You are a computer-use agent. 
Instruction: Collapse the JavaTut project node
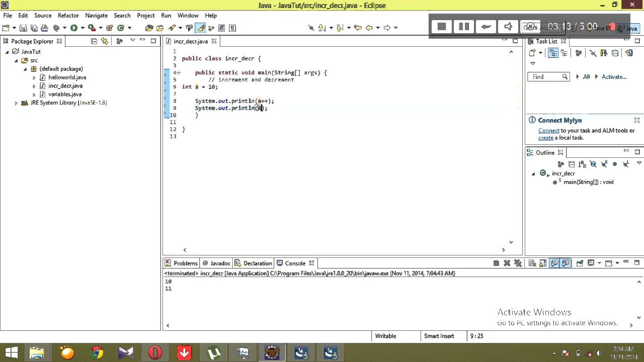[x=8, y=52]
